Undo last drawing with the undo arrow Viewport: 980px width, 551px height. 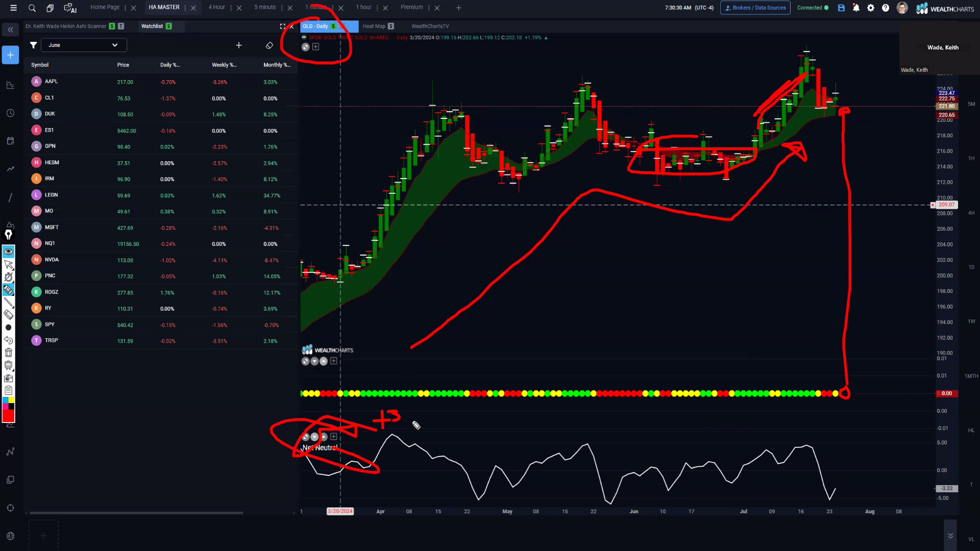(x=9, y=340)
